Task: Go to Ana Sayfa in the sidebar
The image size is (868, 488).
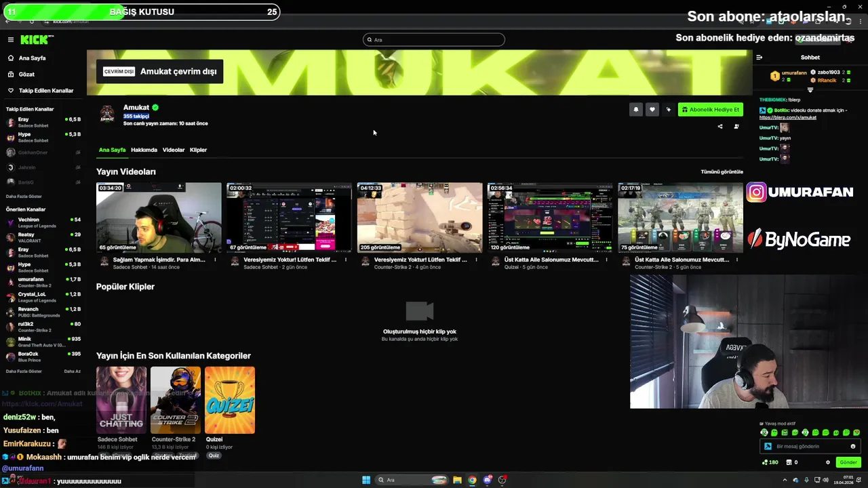Action: tap(32, 58)
